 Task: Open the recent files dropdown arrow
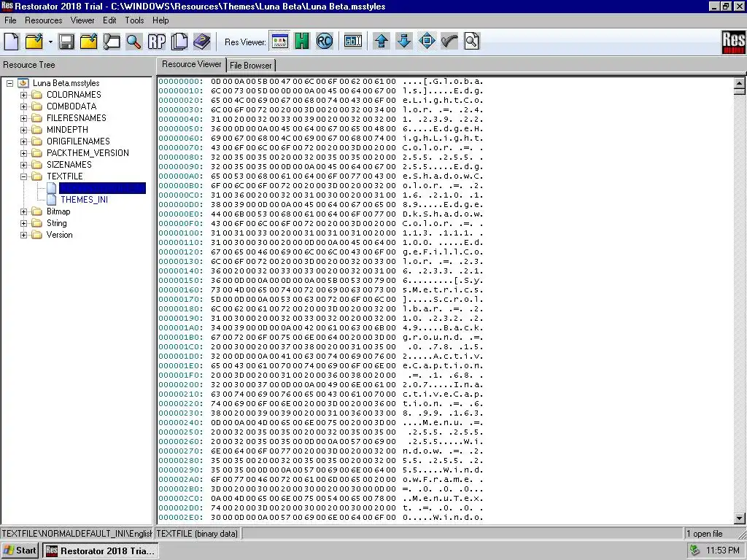[x=50, y=42]
